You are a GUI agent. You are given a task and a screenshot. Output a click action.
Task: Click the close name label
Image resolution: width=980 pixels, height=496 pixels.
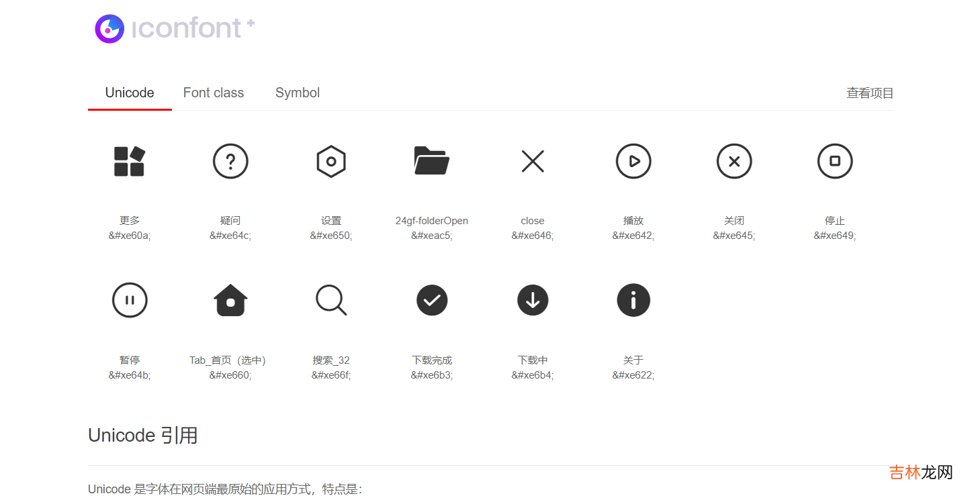(x=533, y=221)
